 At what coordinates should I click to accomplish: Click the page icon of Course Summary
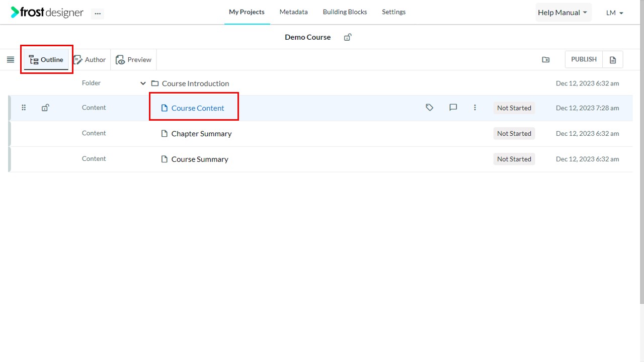pos(164,159)
